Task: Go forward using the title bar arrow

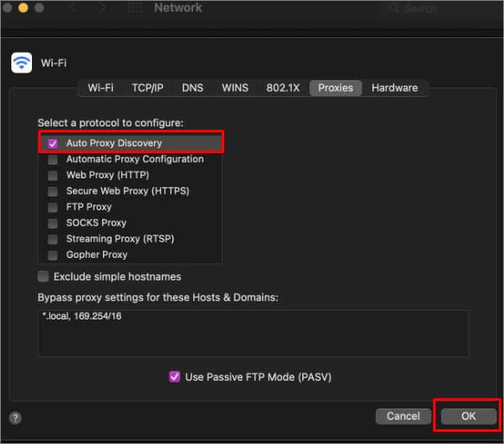Action: coord(102,8)
